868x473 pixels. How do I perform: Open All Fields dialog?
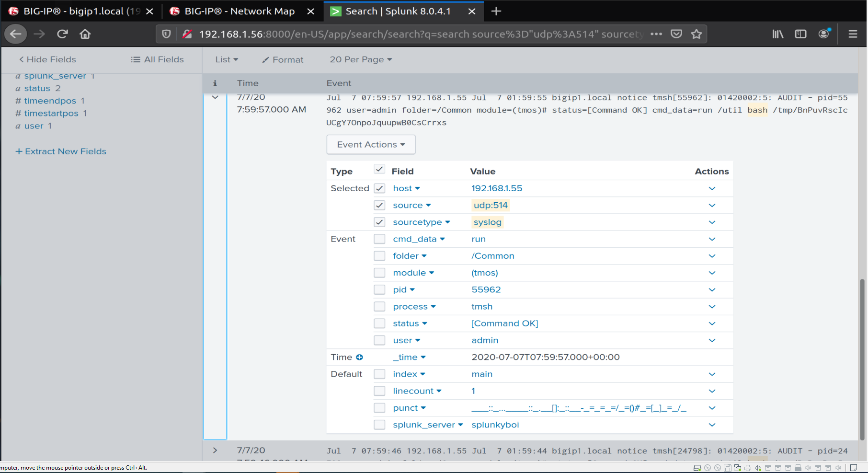click(x=157, y=59)
